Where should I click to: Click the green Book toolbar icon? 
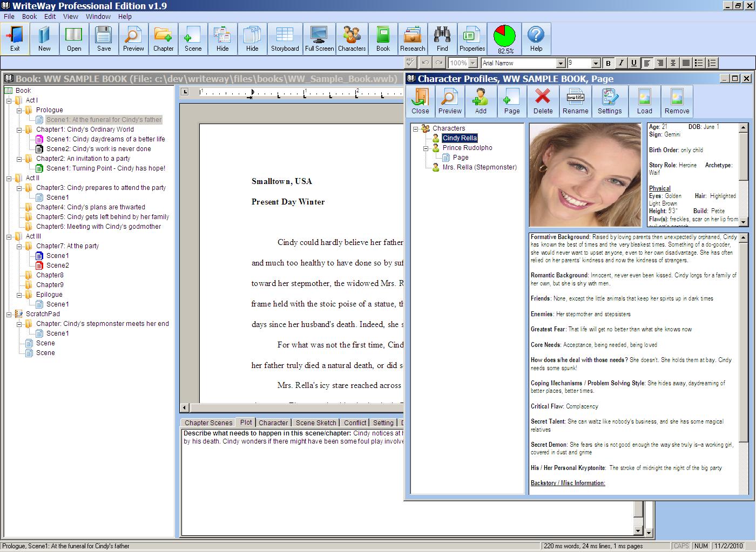pos(383,39)
